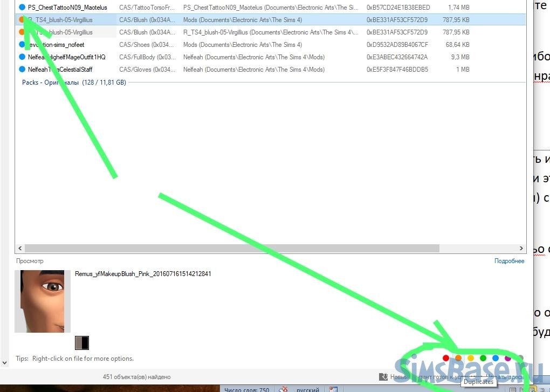Viewport: 550px width, 392px height.
Task: Click blue dot beside NelfeahHighelfMageOutfit1HQ
Action: tap(22, 57)
